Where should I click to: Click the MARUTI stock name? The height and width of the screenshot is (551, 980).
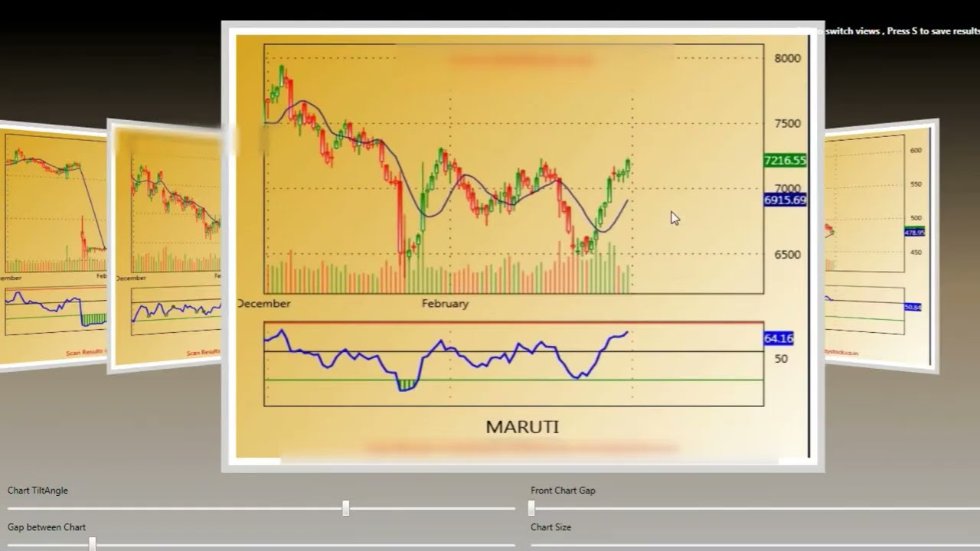point(522,427)
